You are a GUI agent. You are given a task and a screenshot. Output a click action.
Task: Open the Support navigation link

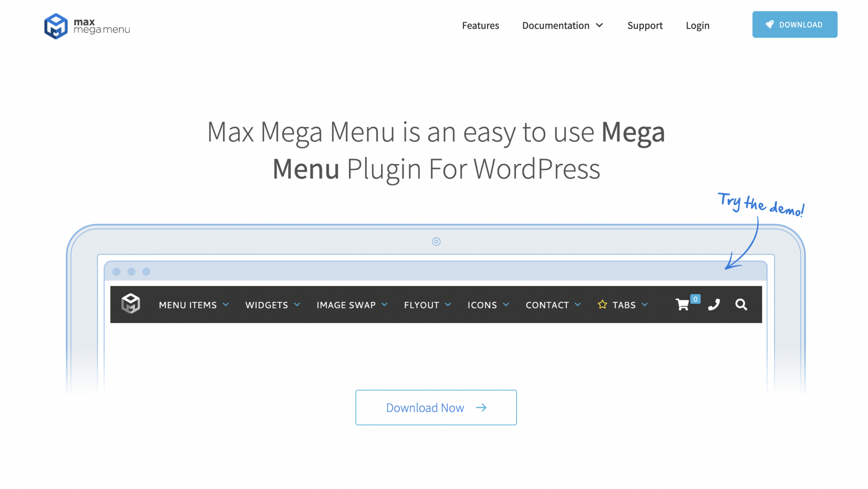click(645, 25)
